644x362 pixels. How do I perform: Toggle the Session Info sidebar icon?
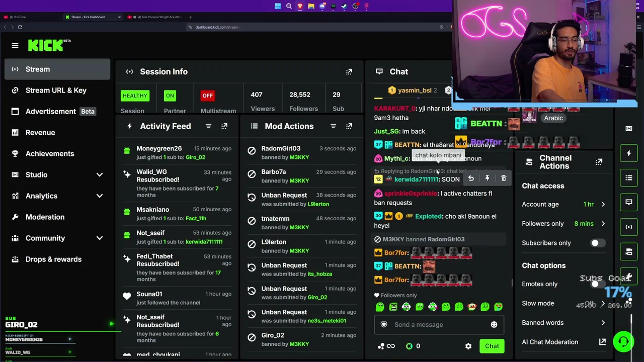click(x=629, y=227)
